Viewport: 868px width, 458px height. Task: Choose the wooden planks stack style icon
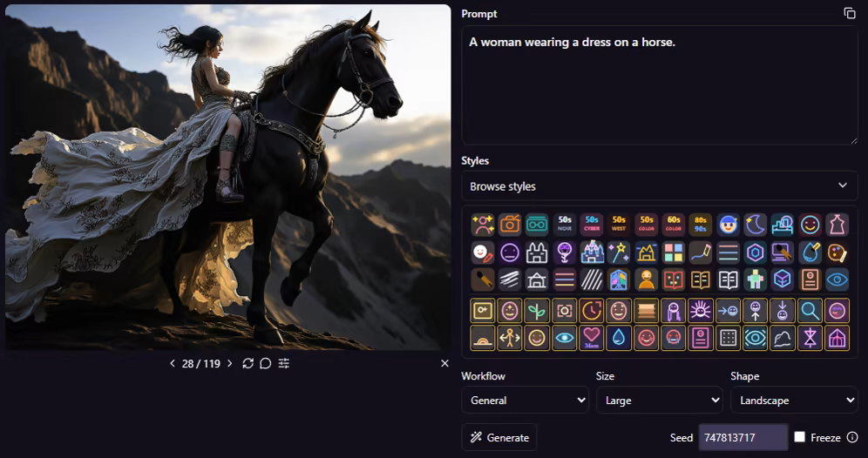(646, 311)
